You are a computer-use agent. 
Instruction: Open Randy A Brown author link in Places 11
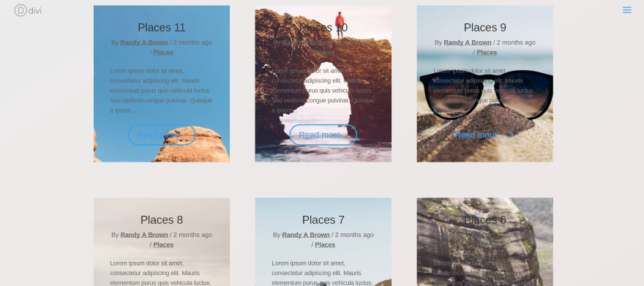point(144,42)
